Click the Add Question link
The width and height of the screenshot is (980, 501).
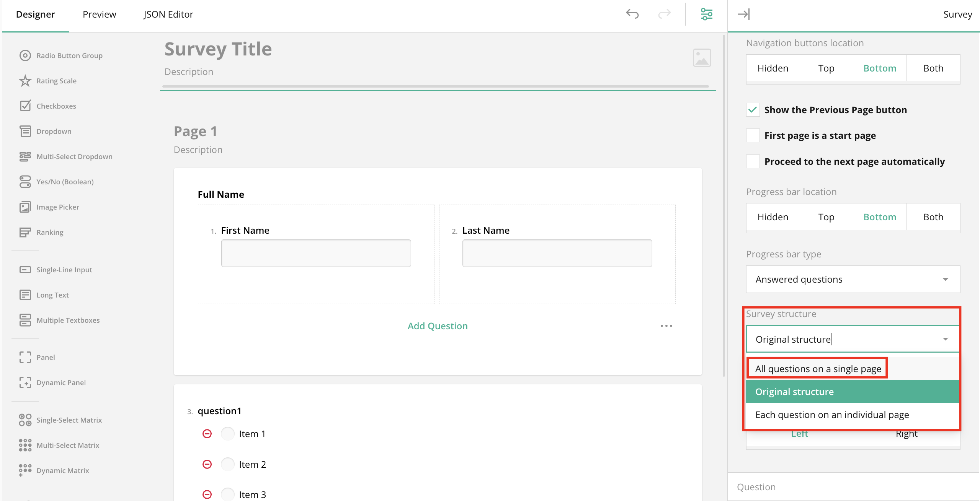pos(438,326)
